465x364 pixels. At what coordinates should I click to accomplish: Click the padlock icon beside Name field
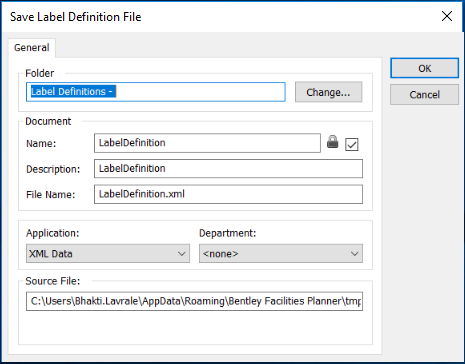[332, 142]
